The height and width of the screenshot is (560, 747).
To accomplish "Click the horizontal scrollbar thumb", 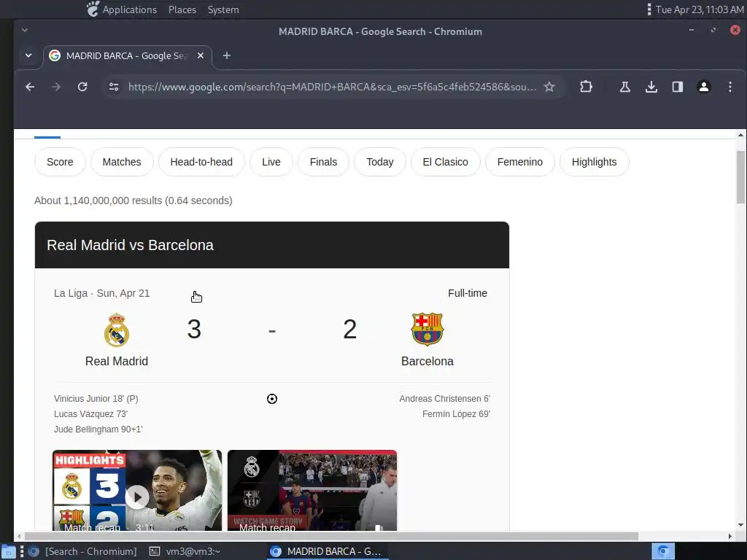I will tap(331, 536).
